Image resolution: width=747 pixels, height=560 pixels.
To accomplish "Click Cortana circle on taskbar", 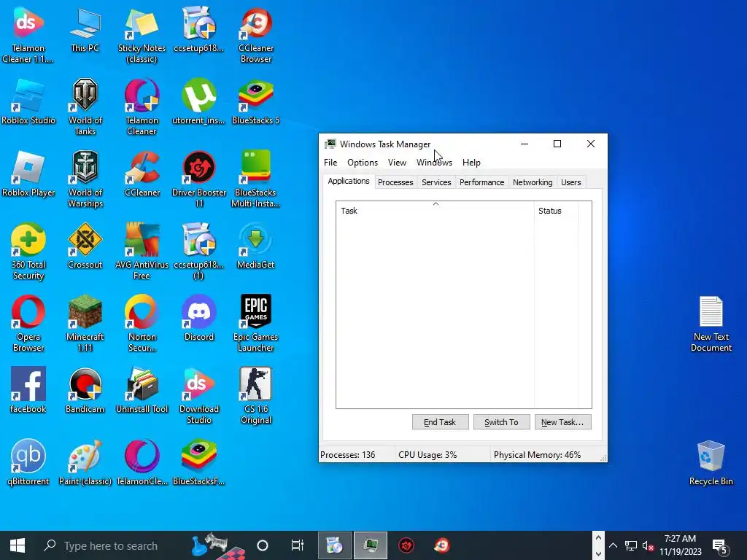I will (263, 545).
